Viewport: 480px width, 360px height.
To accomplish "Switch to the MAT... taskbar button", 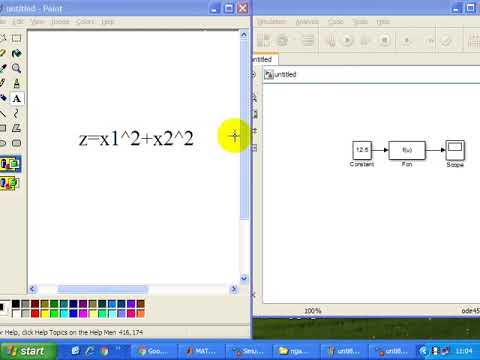I will tap(201, 351).
